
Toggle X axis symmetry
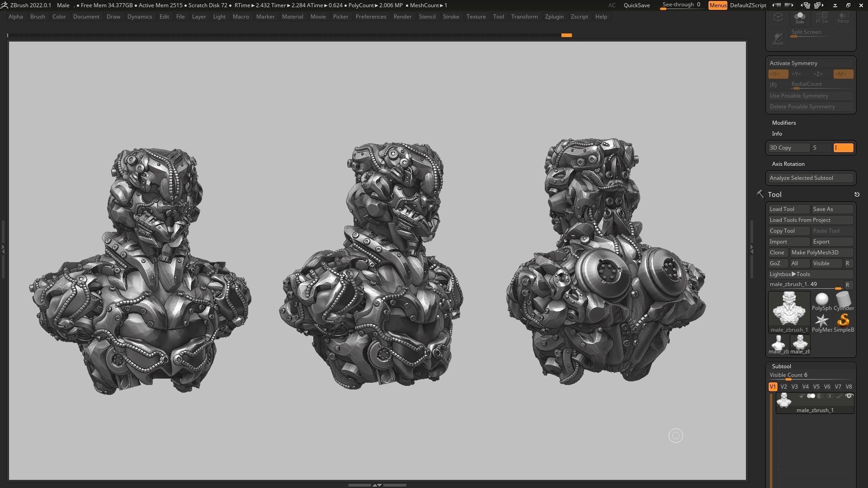[778, 74]
